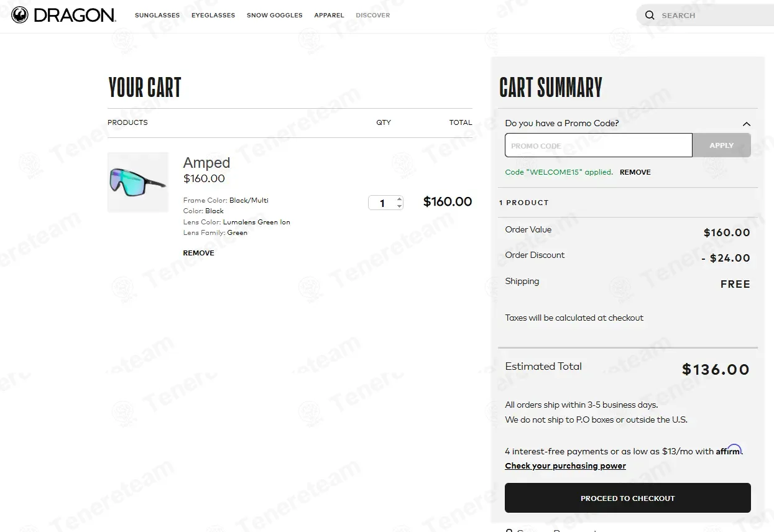Remove the WELCOME15 promo code
This screenshot has width=774, height=532.
(x=635, y=172)
